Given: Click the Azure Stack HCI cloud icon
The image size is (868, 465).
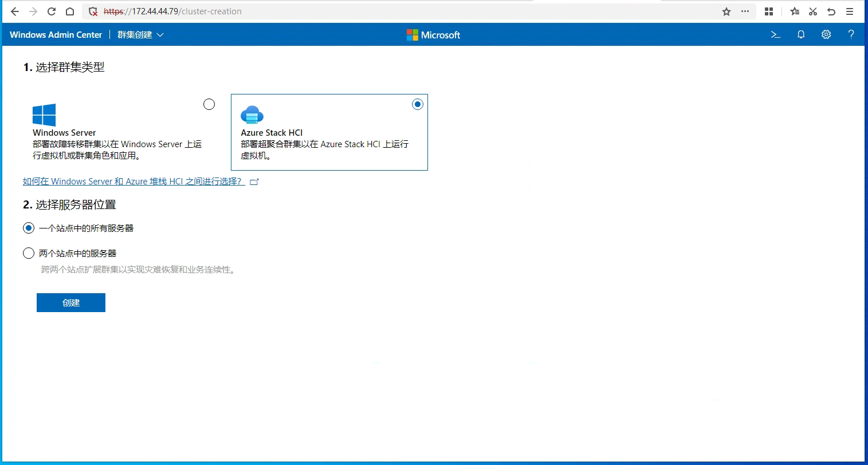Looking at the screenshot, I should pos(252,115).
